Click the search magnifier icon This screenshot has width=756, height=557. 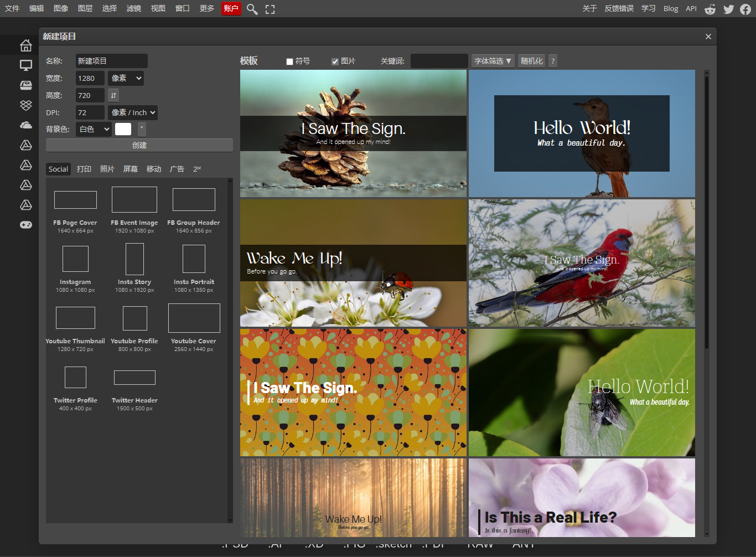tap(252, 9)
